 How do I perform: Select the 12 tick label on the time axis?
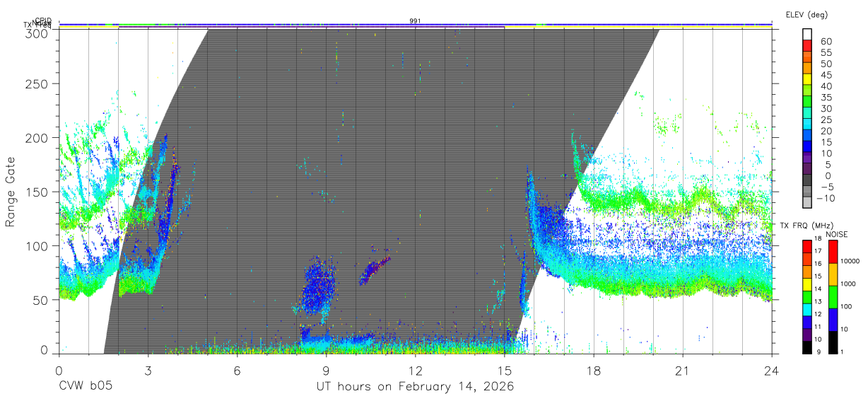[x=415, y=369]
